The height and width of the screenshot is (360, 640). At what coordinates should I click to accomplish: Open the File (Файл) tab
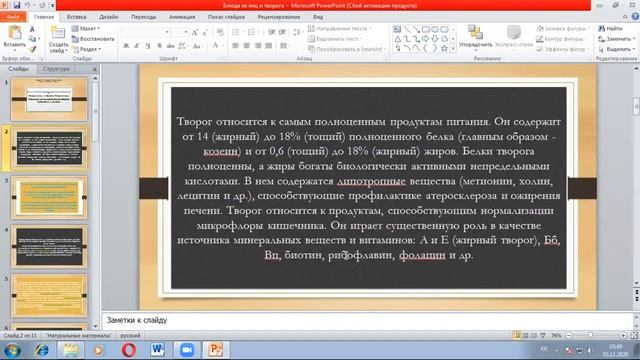click(13, 17)
